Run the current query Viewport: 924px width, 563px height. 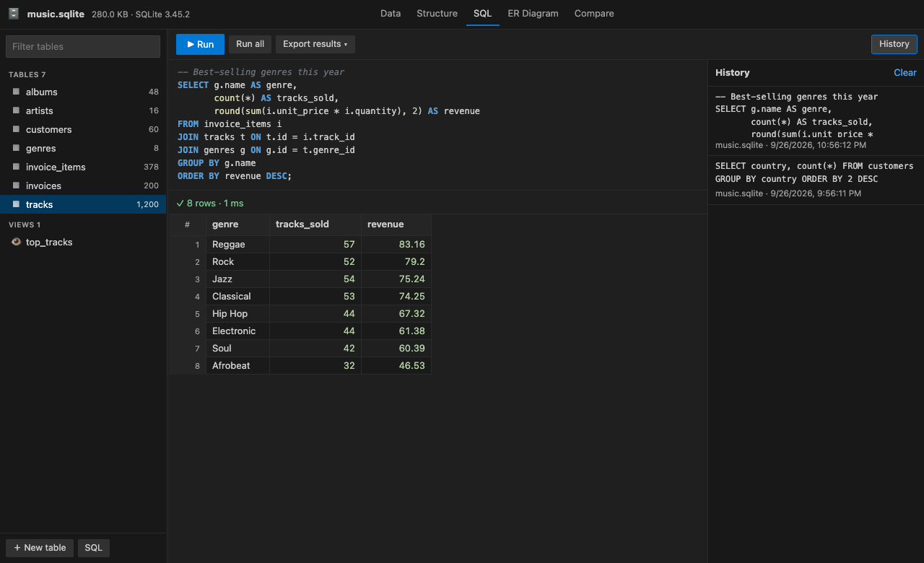click(200, 44)
